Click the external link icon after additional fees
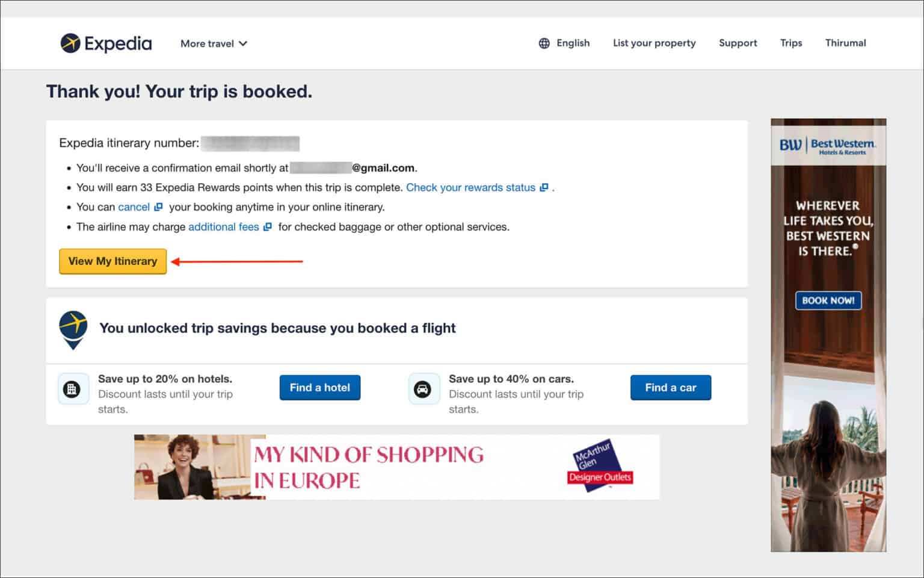The height and width of the screenshot is (578, 924). click(266, 226)
